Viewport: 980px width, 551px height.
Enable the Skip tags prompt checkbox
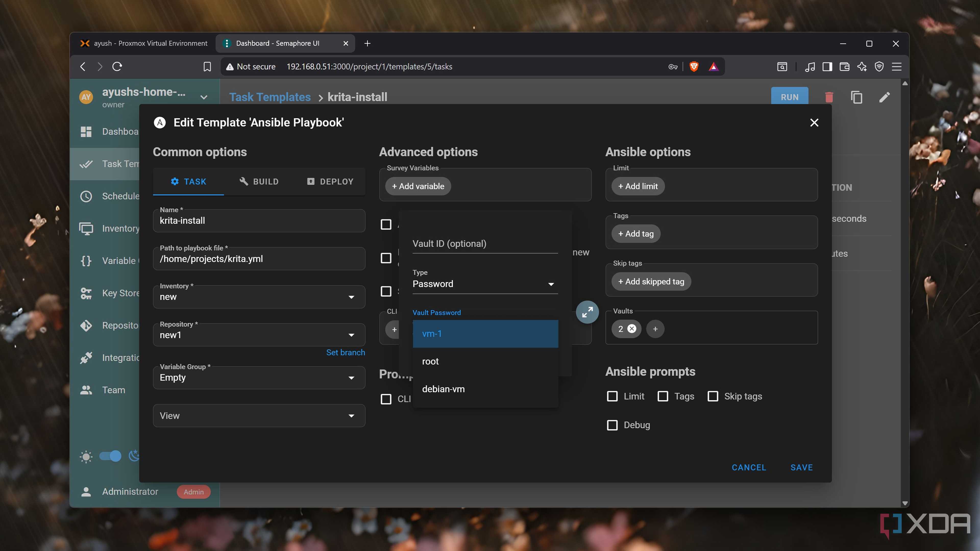(x=713, y=396)
